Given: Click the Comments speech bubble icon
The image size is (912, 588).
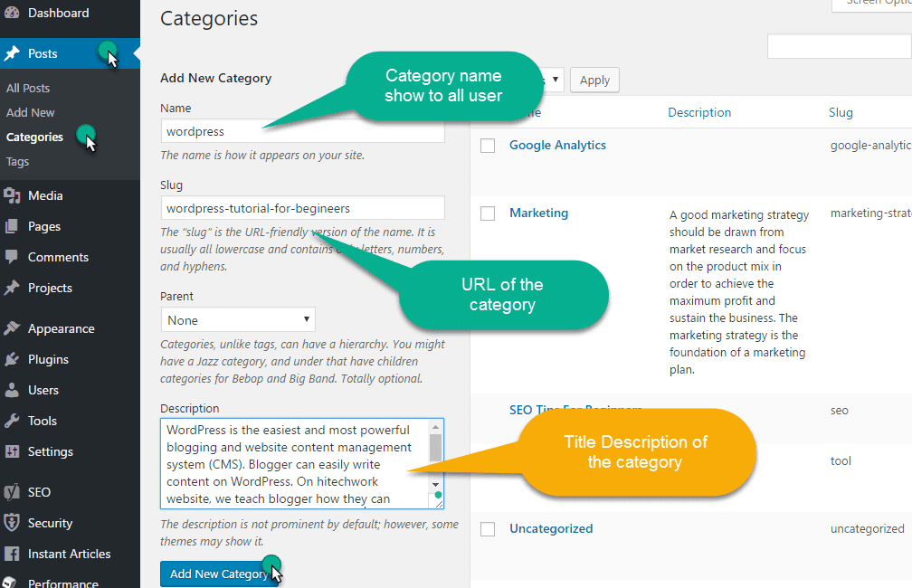Looking at the screenshot, I should [12, 257].
